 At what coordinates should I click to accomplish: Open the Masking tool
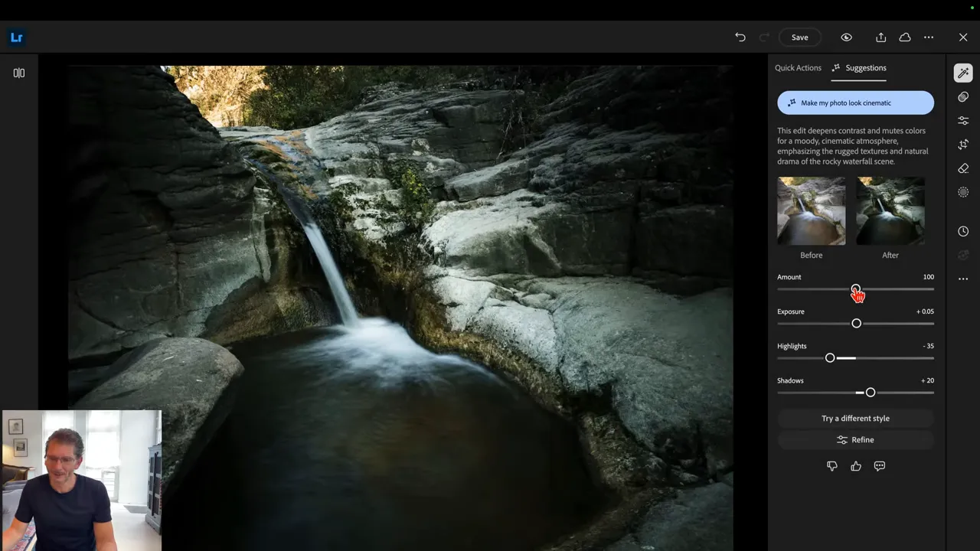click(963, 192)
